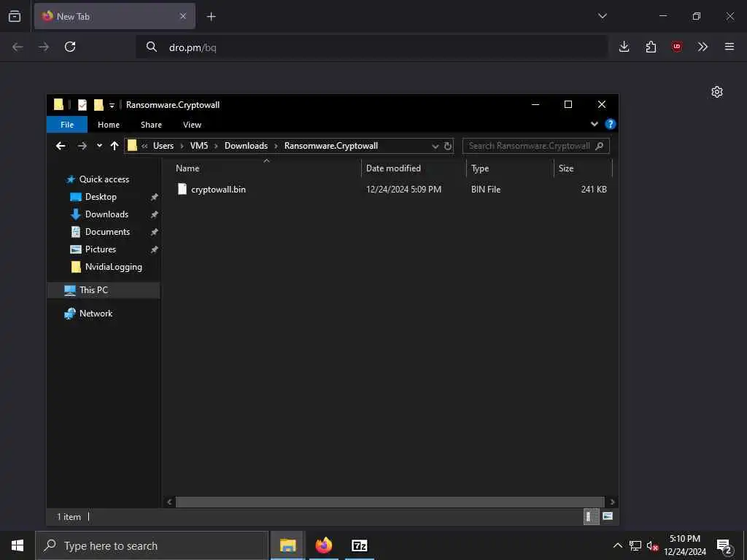Click Ransomware.Cryptowall breadcrumb segment
Screen dimensions: 747x560
pos(331,146)
